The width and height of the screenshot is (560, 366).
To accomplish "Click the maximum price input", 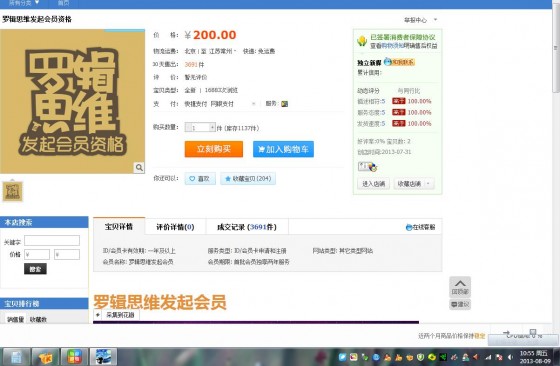I will [67, 255].
